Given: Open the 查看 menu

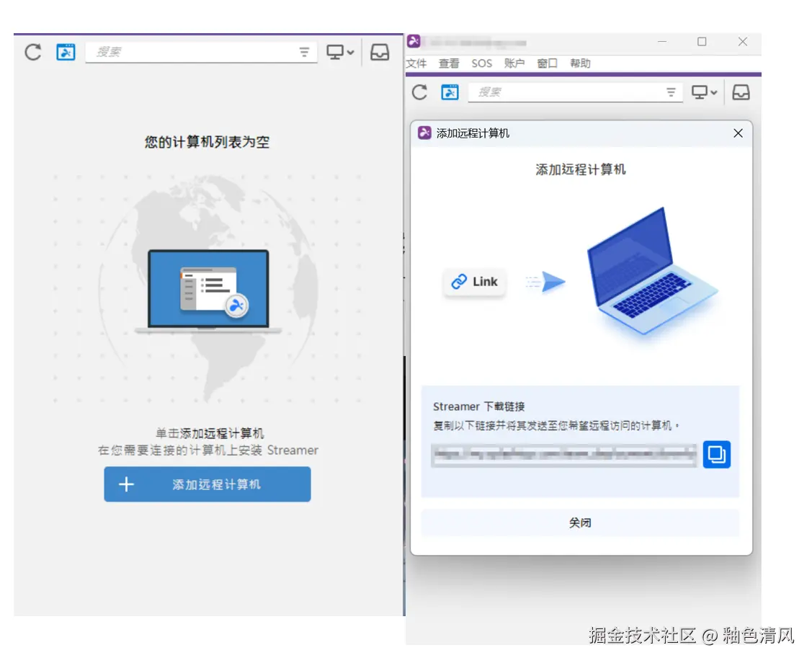Looking at the screenshot, I should (x=449, y=63).
